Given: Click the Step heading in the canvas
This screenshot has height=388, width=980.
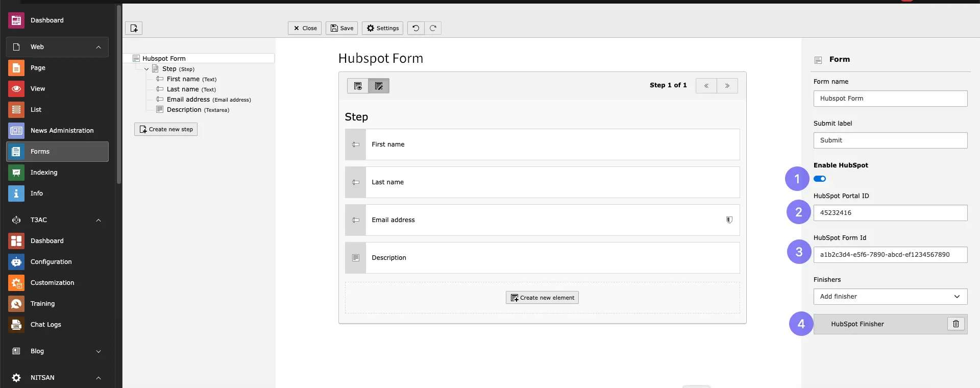Looking at the screenshot, I should pos(356,117).
